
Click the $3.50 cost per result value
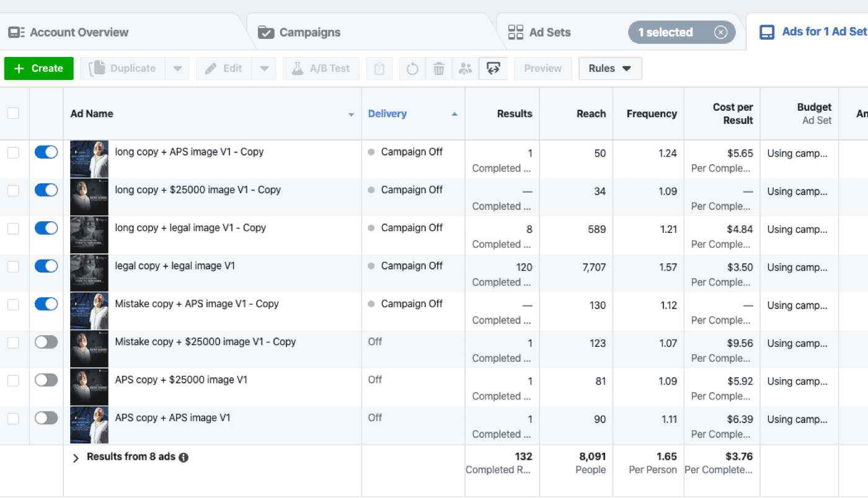point(740,268)
